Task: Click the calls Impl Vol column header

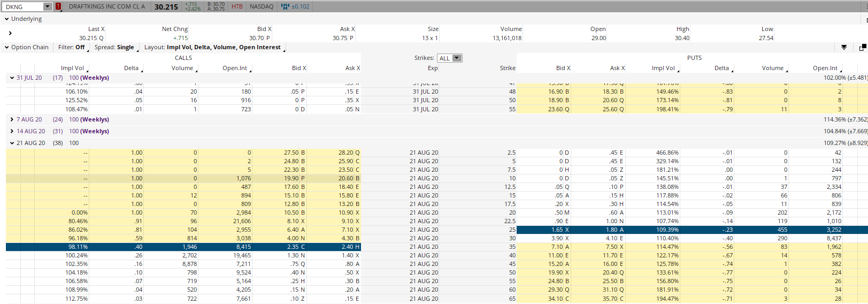Action: [x=72, y=68]
